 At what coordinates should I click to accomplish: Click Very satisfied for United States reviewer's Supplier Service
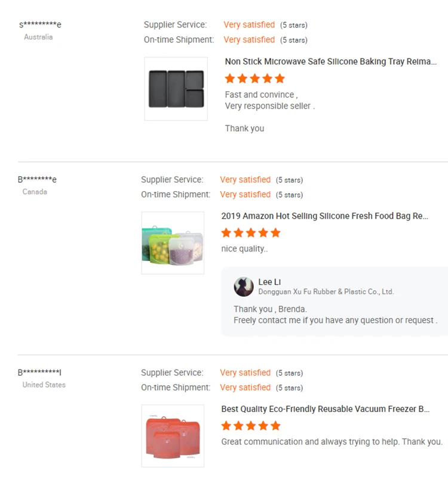pyautogui.click(x=245, y=373)
